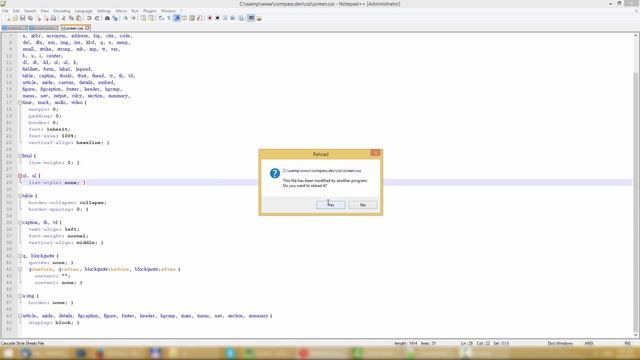The image size is (640, 360).
Task: Toggle Show All Characters icon
Action: coord(169,18)
